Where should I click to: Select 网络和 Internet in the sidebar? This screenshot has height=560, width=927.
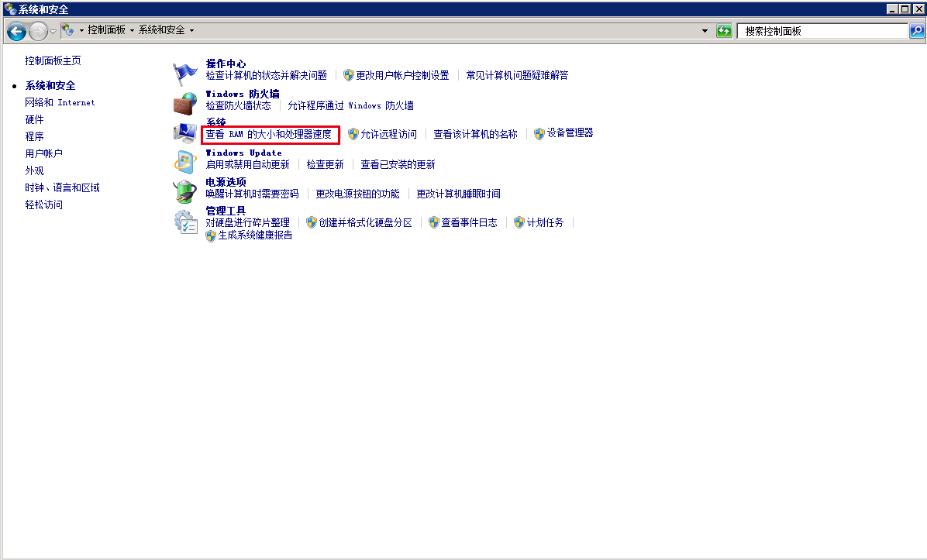pos(60,102)
